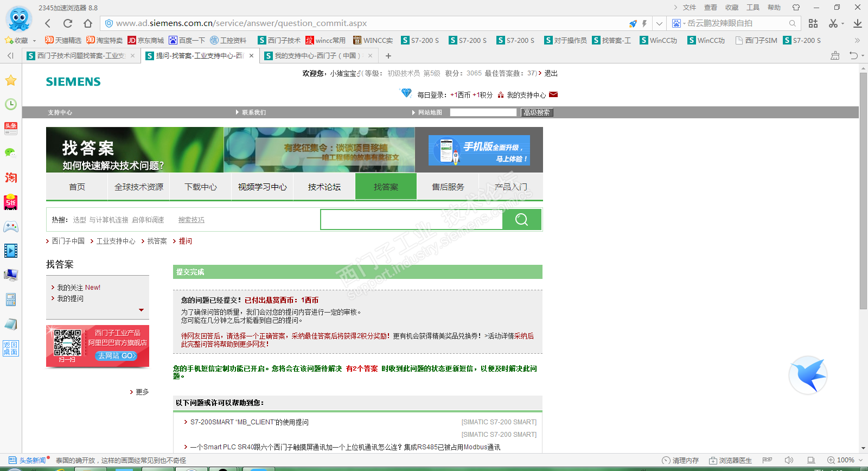Viewport: 868px width, 471px height.
Task: Open the 手机版全面升级 banner
Action: (479, 150)
